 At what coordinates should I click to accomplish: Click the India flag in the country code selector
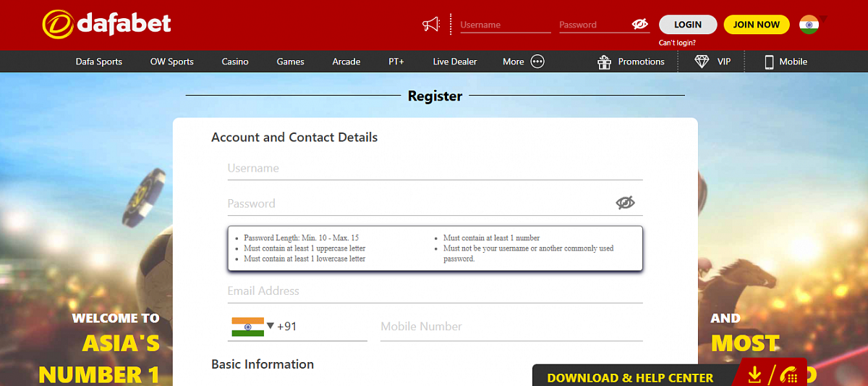pyautogui.click(x=247, y=327)
